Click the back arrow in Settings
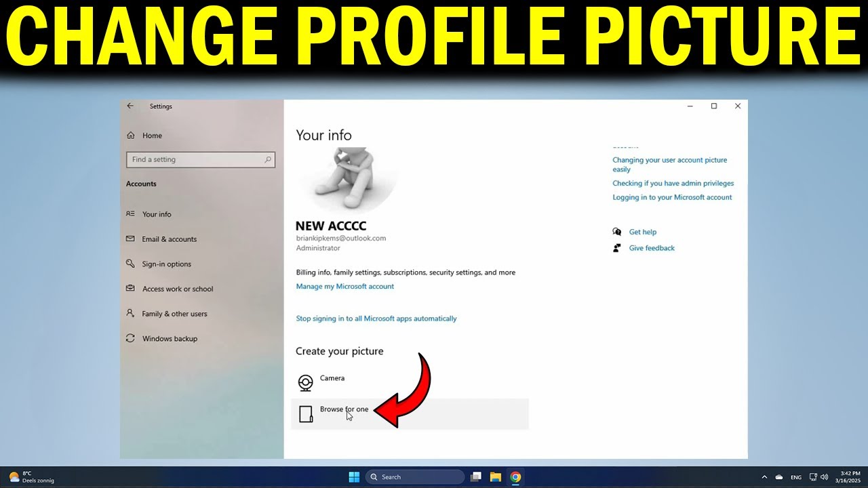Viewport: 868px width, 488px height. (130, 106)
